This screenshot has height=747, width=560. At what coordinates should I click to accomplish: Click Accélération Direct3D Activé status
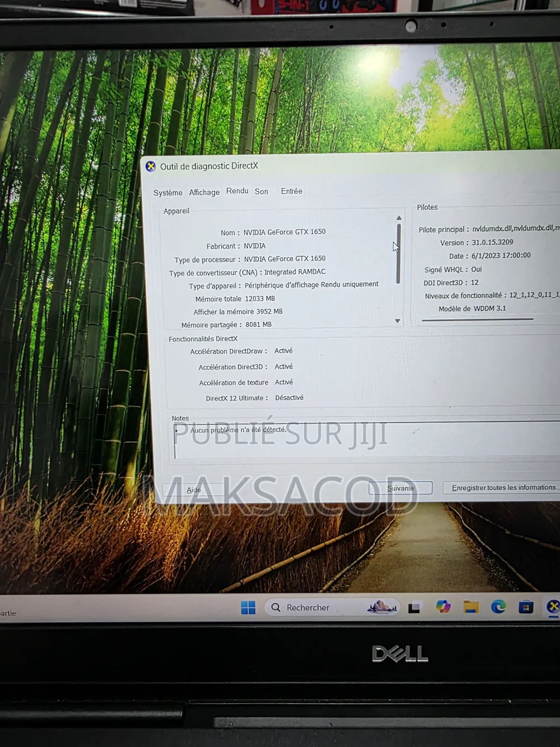(284, 366)
